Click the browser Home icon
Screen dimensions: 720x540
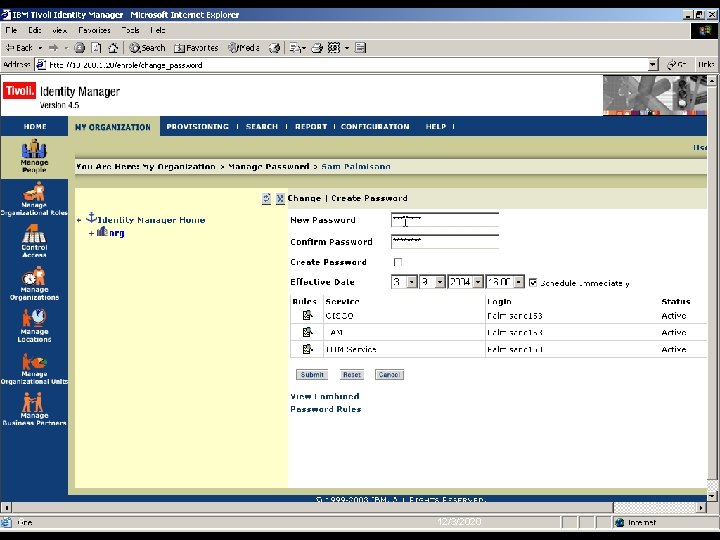click(113, 48)
